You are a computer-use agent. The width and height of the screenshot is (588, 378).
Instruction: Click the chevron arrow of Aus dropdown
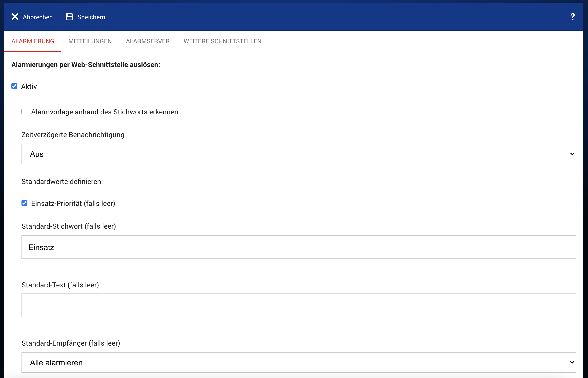click(572, 154)
